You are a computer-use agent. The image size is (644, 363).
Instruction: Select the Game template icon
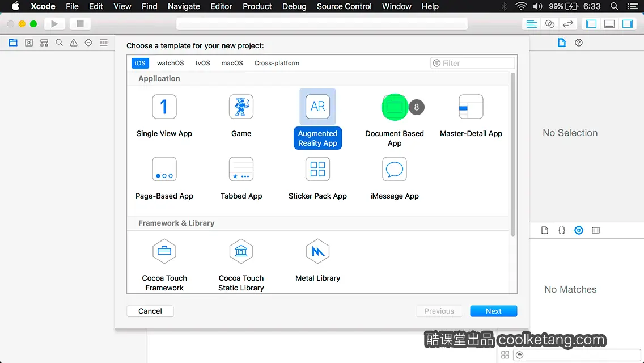click(x=241, y=107)
